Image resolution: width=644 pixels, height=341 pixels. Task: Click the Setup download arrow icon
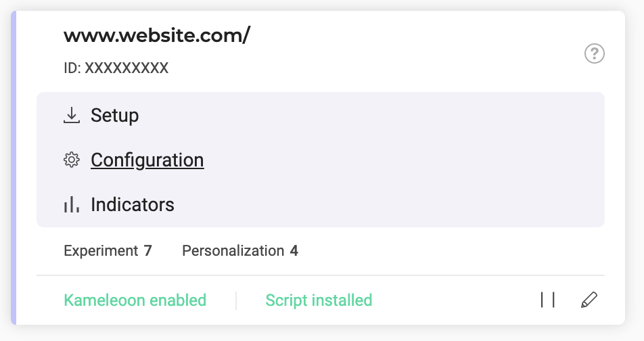[71, 116]
